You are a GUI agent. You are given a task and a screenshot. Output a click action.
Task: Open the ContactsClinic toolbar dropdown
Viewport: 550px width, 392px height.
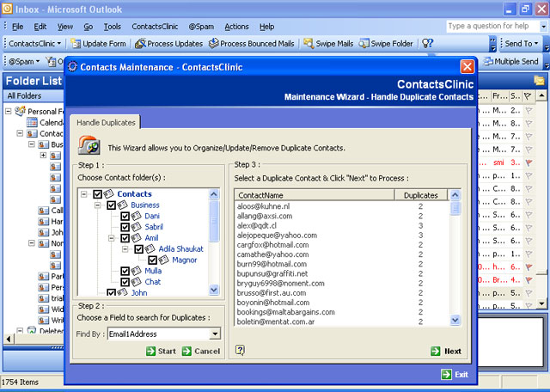(x=59, y=44)
